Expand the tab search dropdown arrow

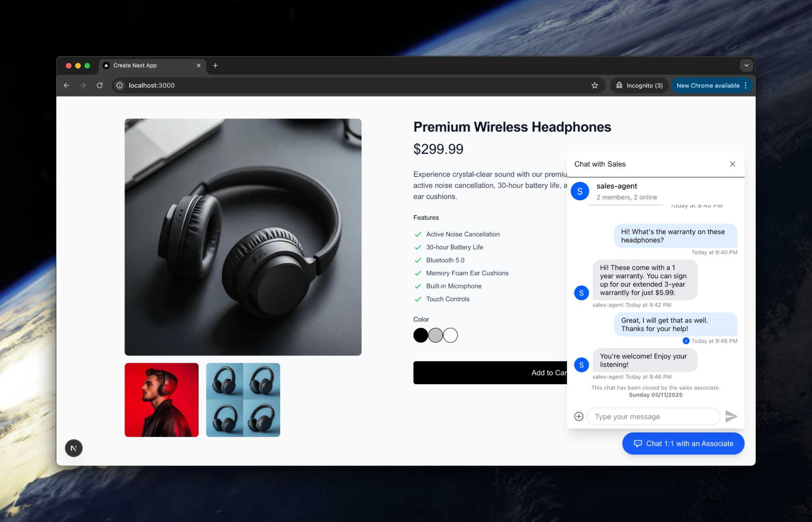pos(746,65)
